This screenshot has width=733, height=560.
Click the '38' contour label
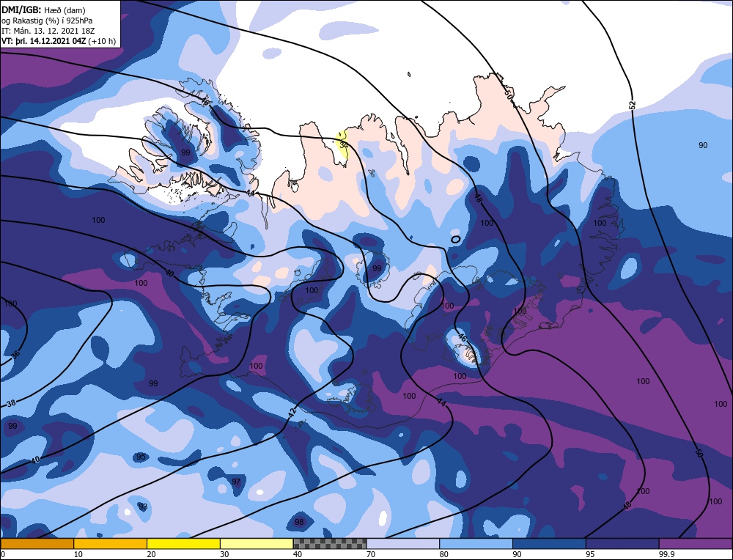(x=12, y=403)
